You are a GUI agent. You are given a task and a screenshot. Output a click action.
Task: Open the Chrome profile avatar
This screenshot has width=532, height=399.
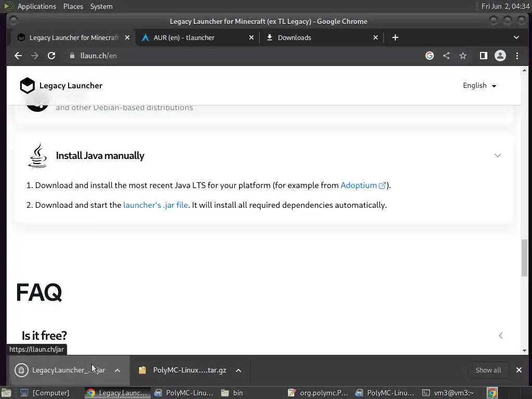500,56
